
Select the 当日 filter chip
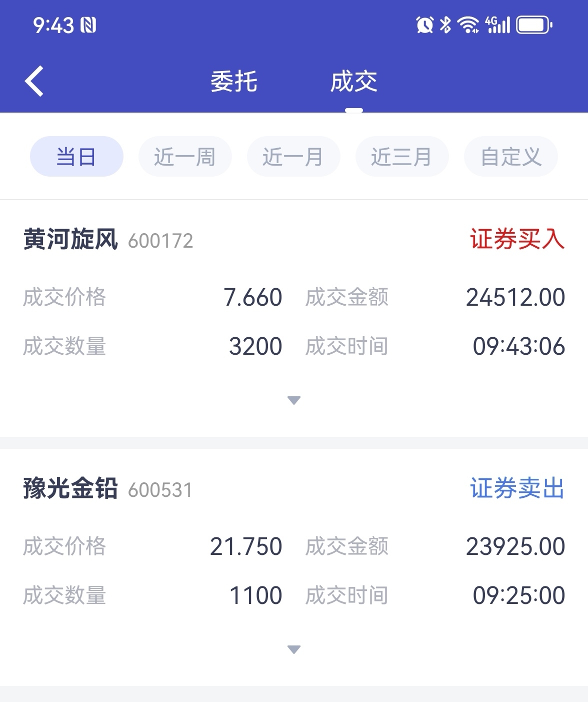[x=76, y=157]
